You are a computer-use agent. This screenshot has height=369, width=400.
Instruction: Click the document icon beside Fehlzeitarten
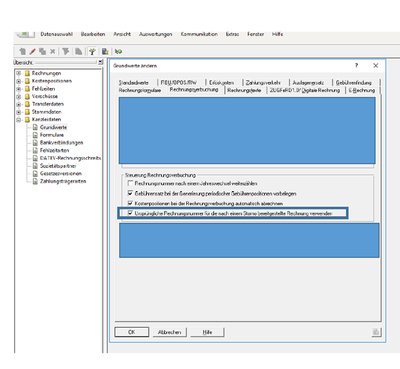[35, 150]
